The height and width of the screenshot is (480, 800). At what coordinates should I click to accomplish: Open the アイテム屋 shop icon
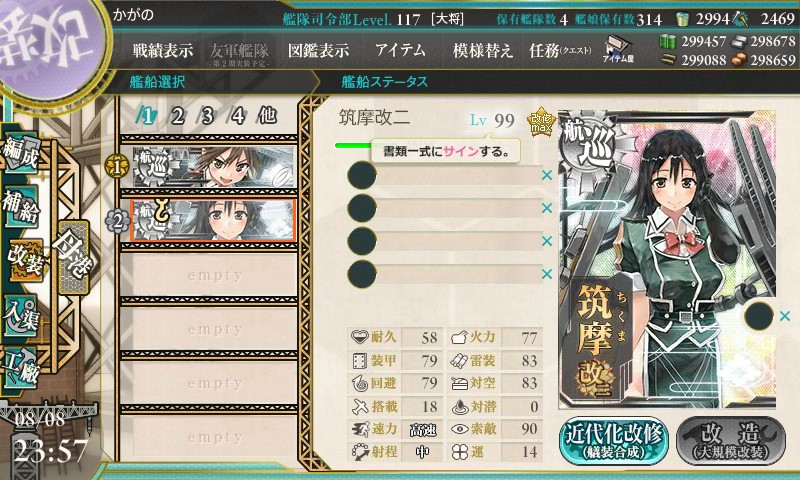617,49
